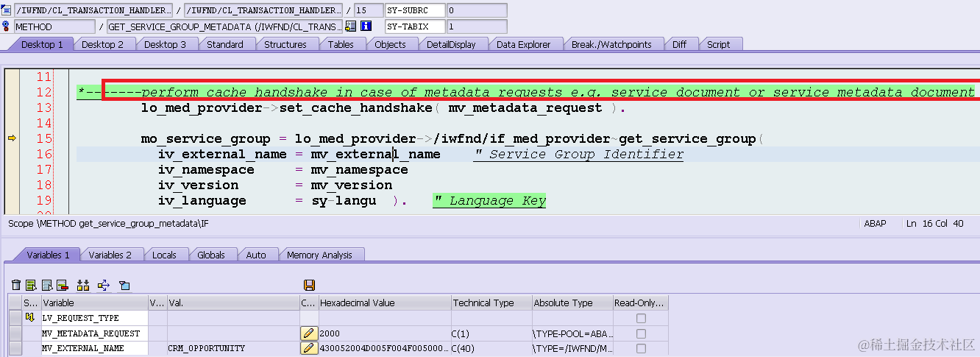Select the MV_EXTERNAL_NAME variable name cell

(94, 348)
